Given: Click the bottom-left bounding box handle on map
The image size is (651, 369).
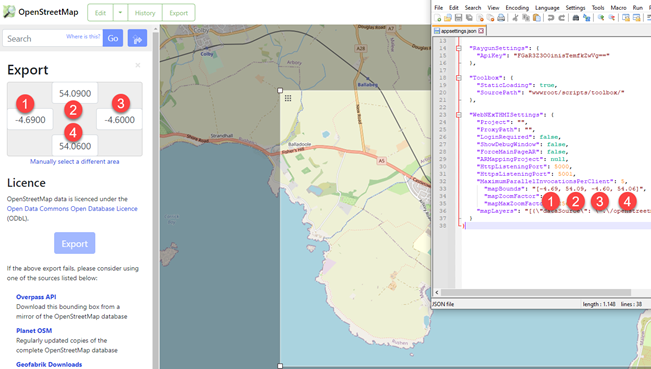Looking at the screenshot, I should point(280,366).
